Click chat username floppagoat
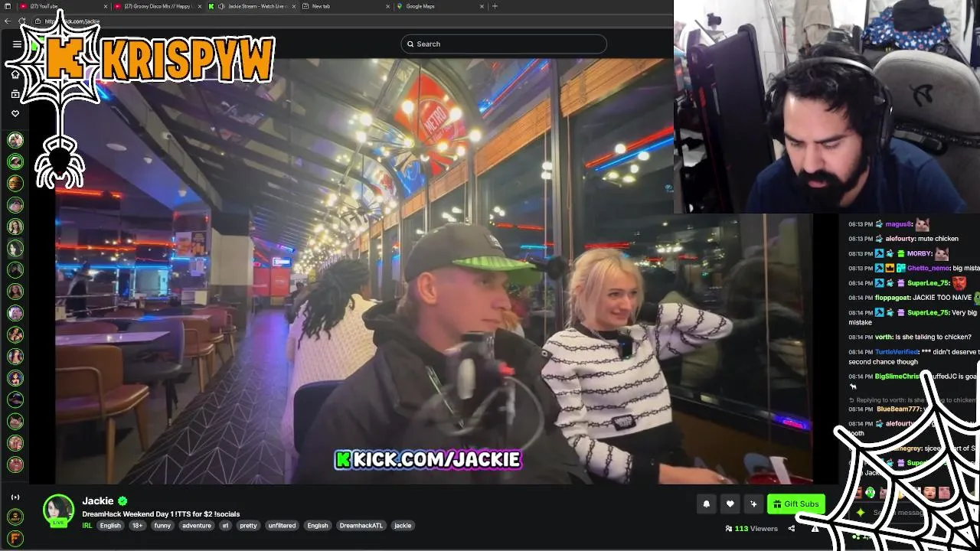 (893, 298)
